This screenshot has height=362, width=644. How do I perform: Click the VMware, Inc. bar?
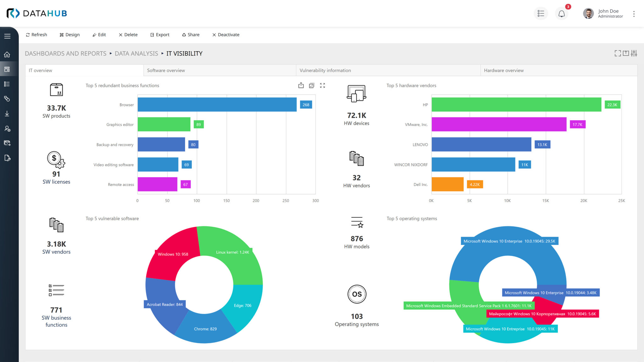pyautogui.click(x=499, y=124)
